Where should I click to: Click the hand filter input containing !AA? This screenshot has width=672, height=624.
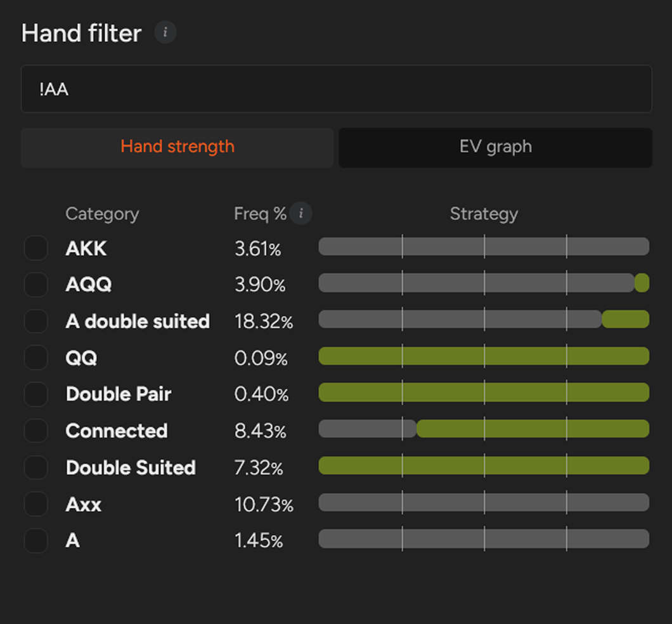tap(336, 89)
